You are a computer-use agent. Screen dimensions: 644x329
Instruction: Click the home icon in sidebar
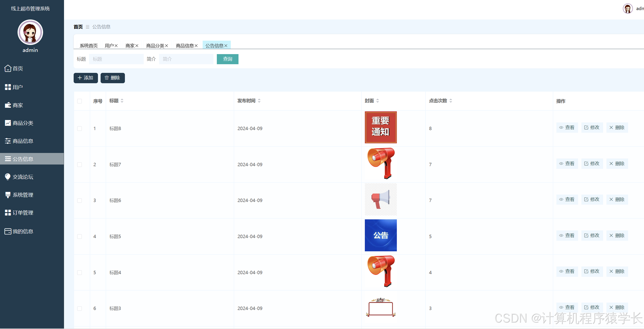pyautogui.click(x=8, y=68)
